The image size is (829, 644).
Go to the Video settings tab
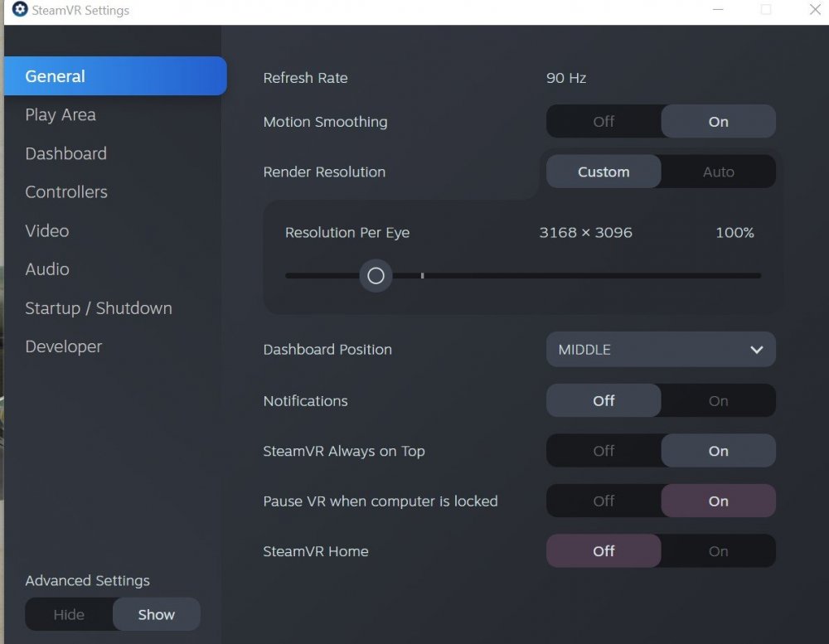pos(47,231)
